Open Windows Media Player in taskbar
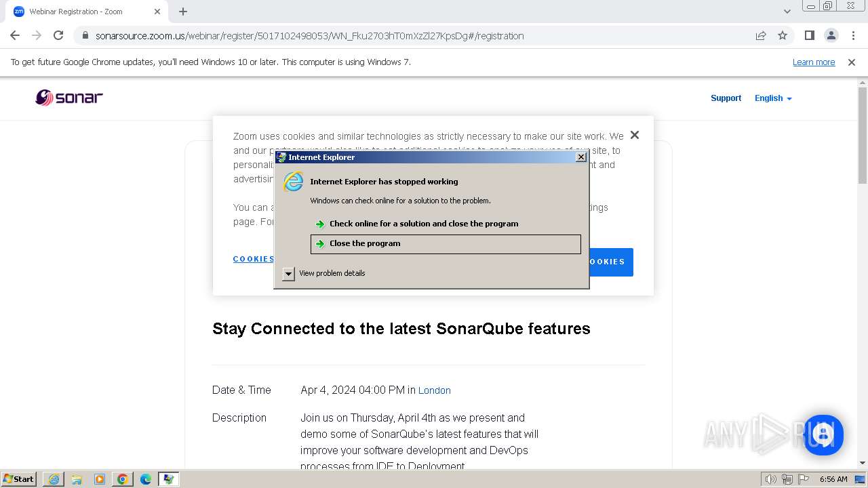 [100, 479]
